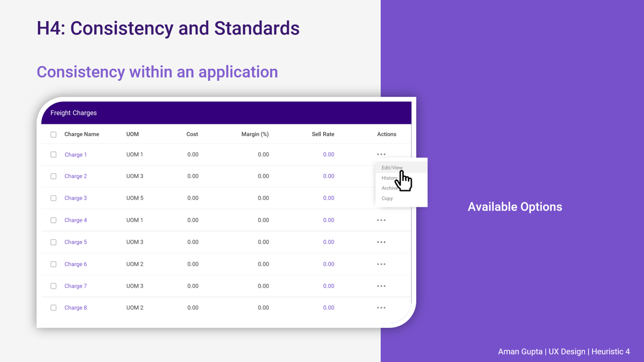Choose History from the options menu
Image resolution: width=644 pixels, height=362 pixels.
coord(389,177)
